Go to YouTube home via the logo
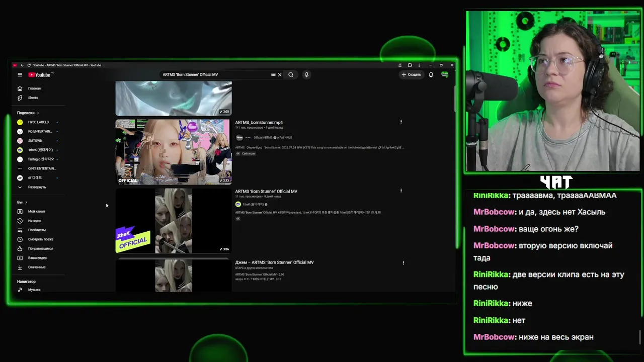Screen dimensions: 644x362 pos(39,75)
